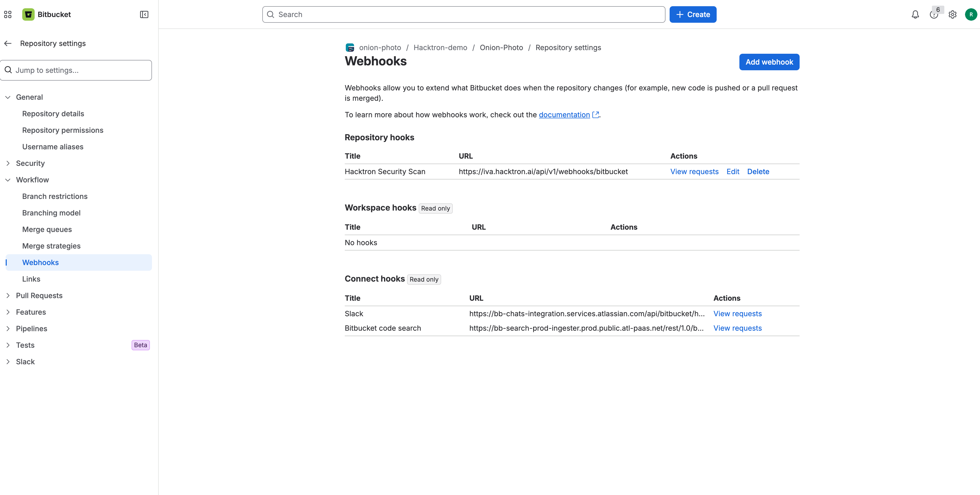Collapse the Workflow section chevron
This screenshot has width=980, height=495.
(7, 180)
